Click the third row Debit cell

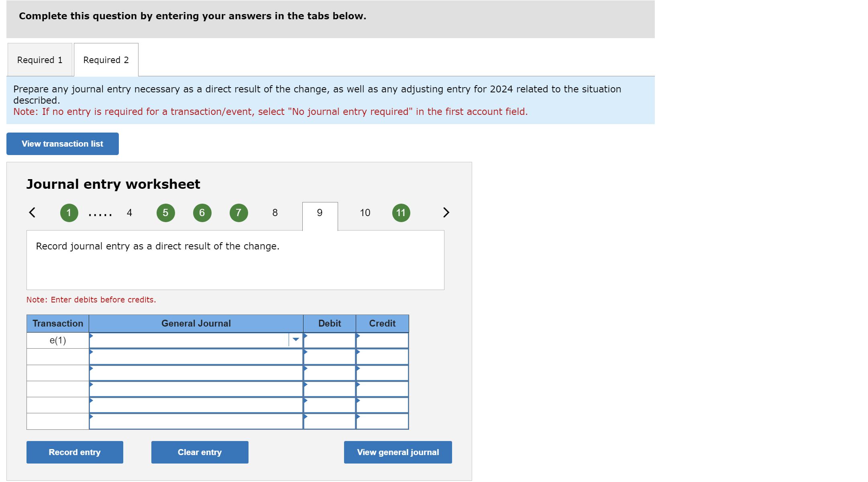coord(330,373)
